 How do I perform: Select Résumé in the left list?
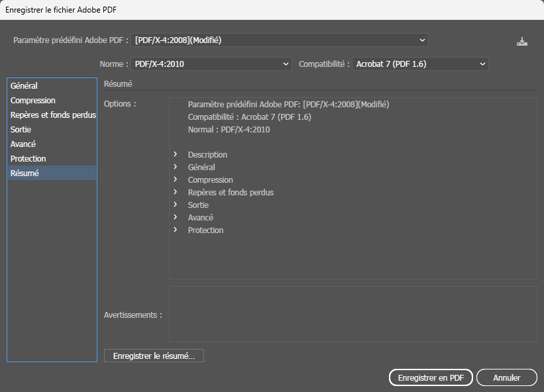[25, 173]
